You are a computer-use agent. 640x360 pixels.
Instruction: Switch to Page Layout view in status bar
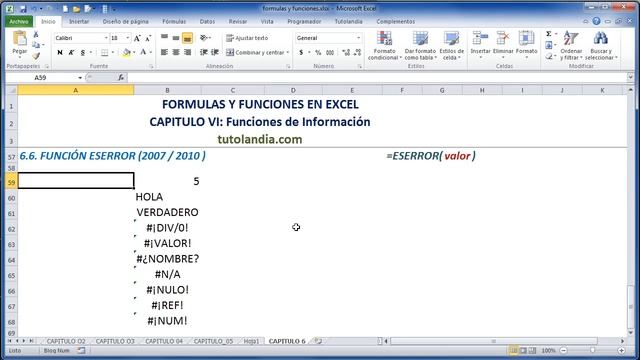click(x=523, y=351)
